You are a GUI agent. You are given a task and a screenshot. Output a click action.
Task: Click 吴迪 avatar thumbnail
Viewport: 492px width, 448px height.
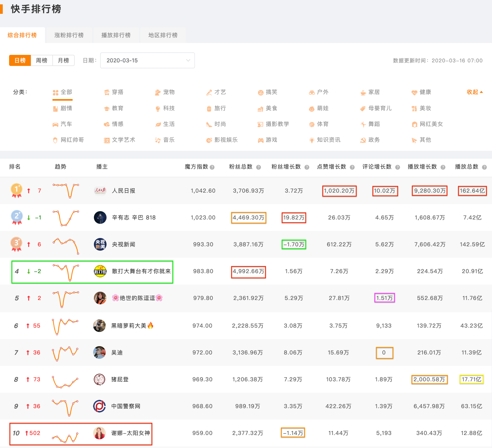[99, 352]
